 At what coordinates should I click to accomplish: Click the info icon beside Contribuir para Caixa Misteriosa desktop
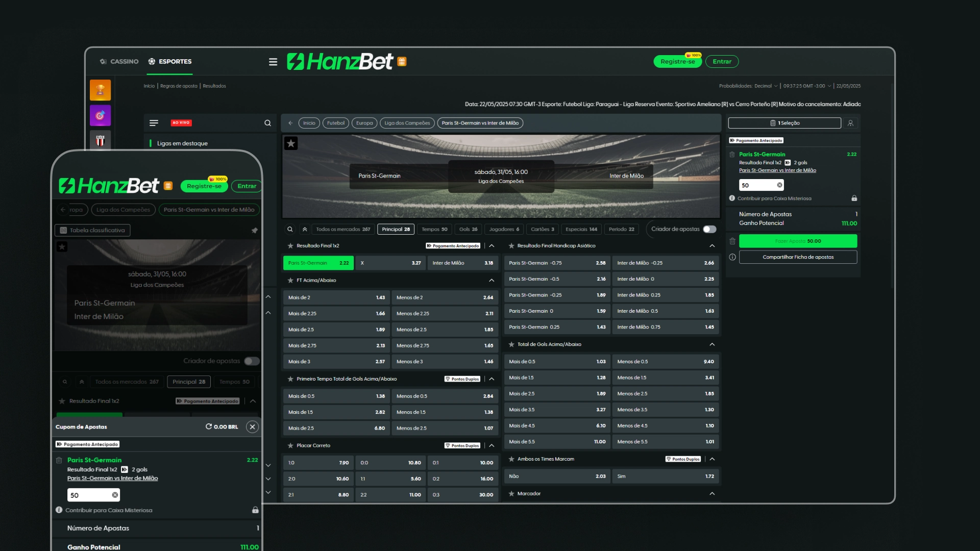(x=732, y=198)
